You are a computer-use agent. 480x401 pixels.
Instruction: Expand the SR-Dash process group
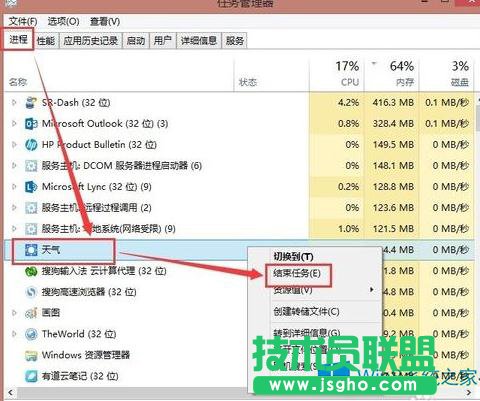(14, 102)
